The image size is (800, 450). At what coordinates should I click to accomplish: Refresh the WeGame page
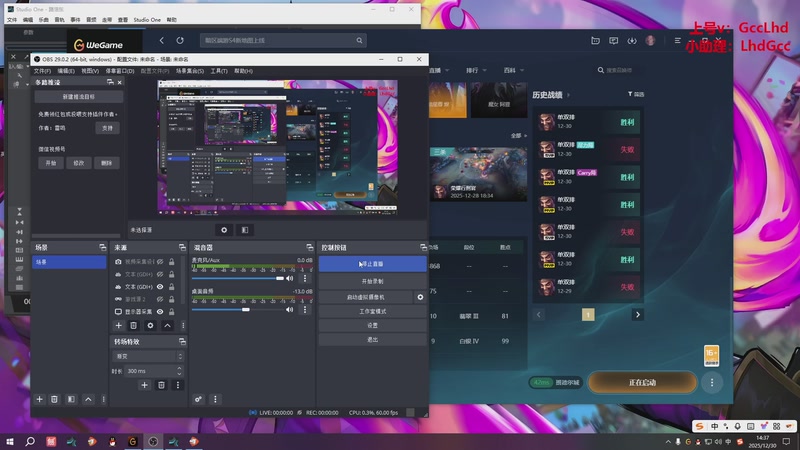(180, 40)
